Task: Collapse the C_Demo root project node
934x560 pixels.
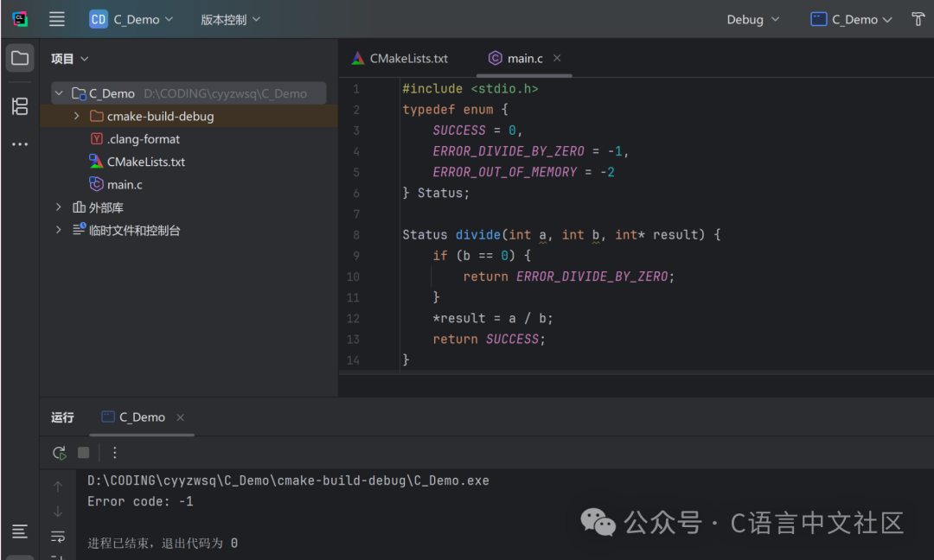Action: (59, 93)
